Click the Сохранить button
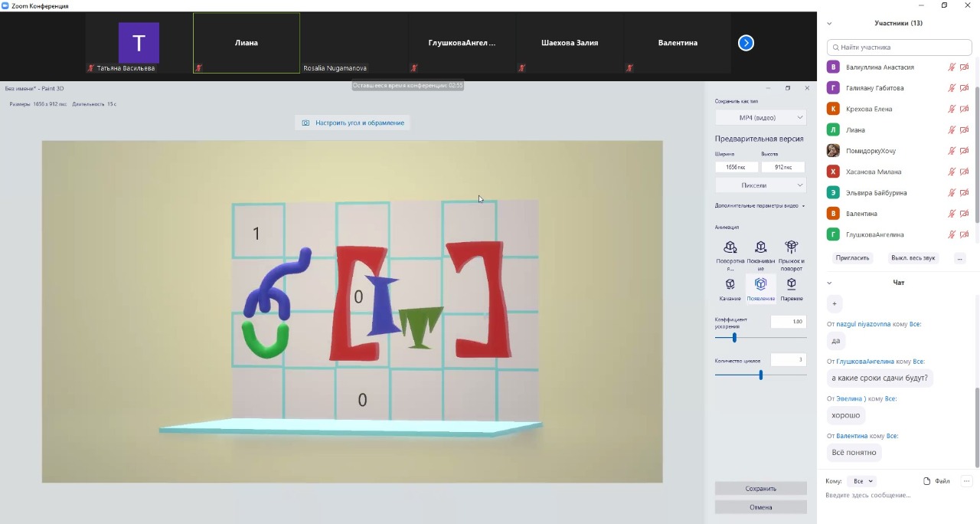The height and width of the screenshot is (524, 980). tap(760, 488)
